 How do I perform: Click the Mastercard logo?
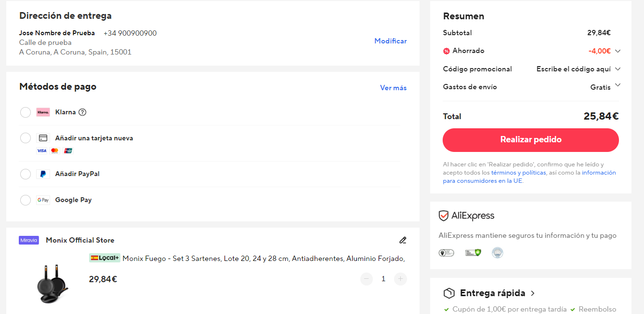tap(54, 151)
